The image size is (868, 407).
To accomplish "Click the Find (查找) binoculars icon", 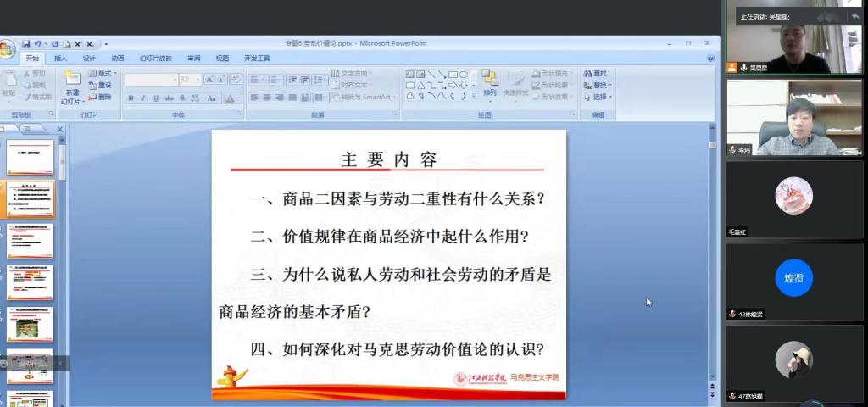I will point(587,74).
